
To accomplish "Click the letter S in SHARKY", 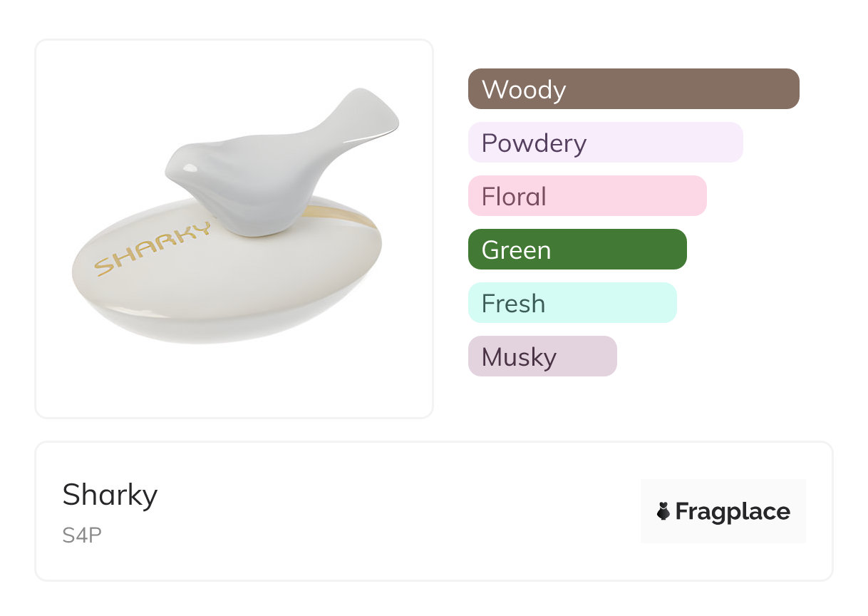I will (x=105, y=266).
